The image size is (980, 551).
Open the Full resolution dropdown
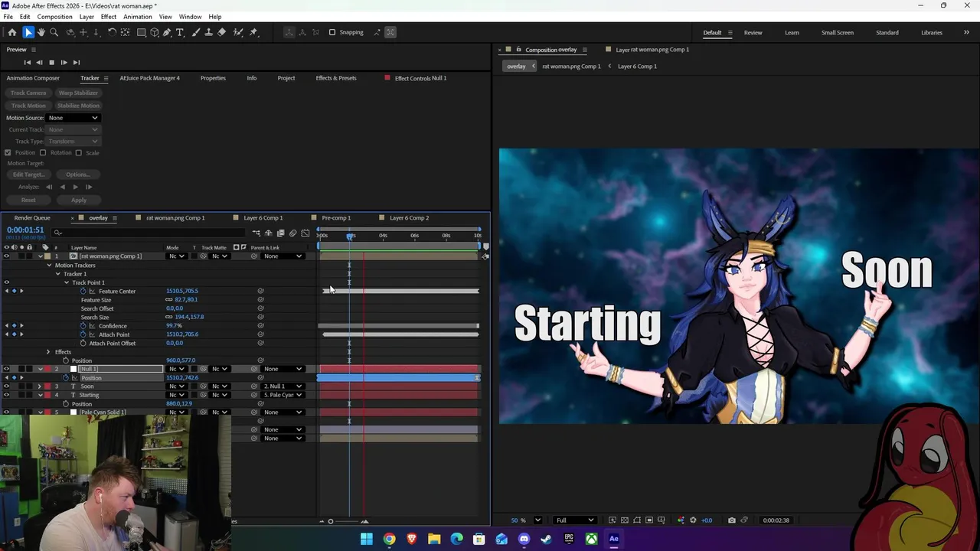574,520
